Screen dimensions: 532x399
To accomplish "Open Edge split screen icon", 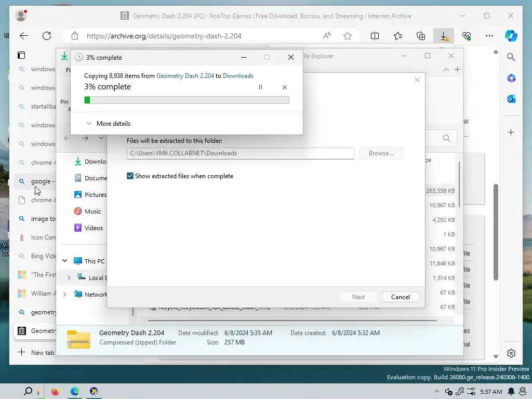I will click(375, 36).
